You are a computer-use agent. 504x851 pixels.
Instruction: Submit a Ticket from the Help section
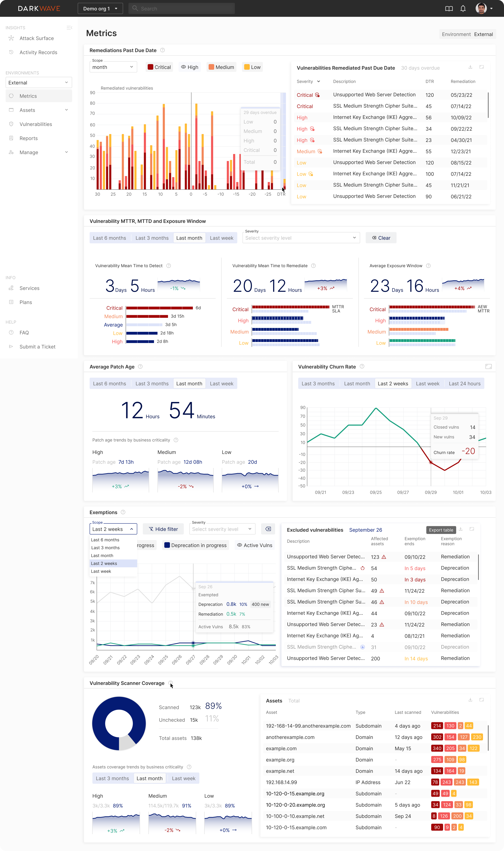coord(37,346)
